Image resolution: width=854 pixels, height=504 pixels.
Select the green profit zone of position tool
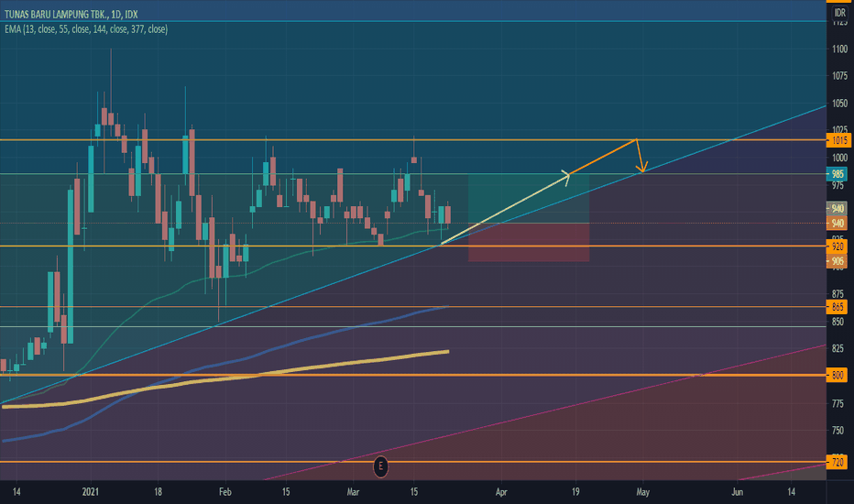coord(529,199)
